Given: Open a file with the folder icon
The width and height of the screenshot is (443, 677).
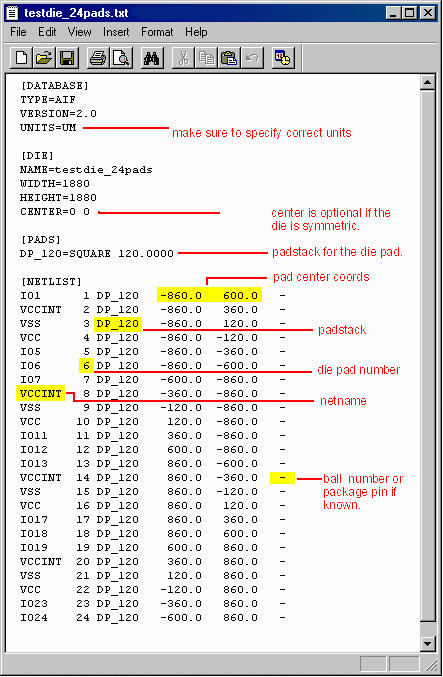Looking at the screenshot, I should click(x=44, y=57).
